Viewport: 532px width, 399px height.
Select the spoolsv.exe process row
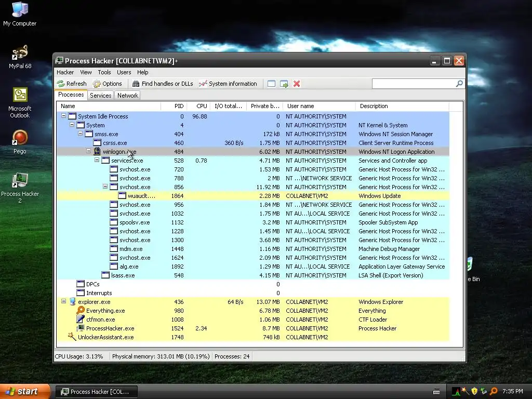[253, 222]
